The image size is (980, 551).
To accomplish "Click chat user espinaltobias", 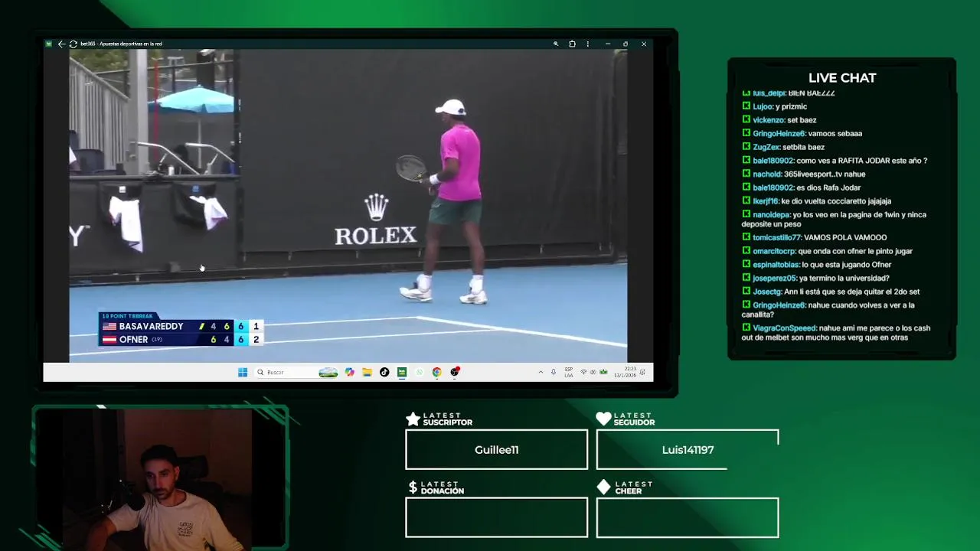I will point(776,265).
